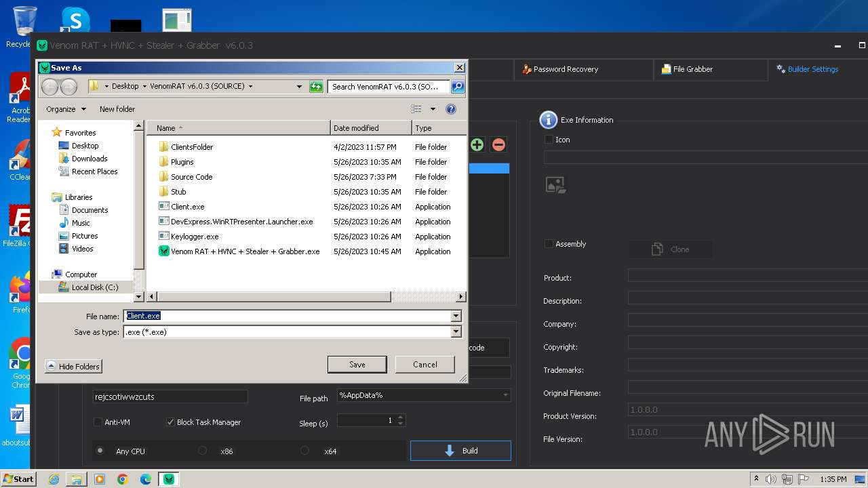Select the Any CPU radio button
This screenshot has width=868, height=488.
[x=100, y=451]
